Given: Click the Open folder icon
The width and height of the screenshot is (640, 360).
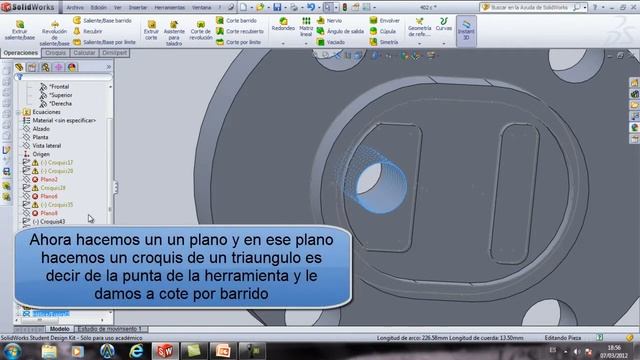Looking at the screenshot, I should [260, 7].
